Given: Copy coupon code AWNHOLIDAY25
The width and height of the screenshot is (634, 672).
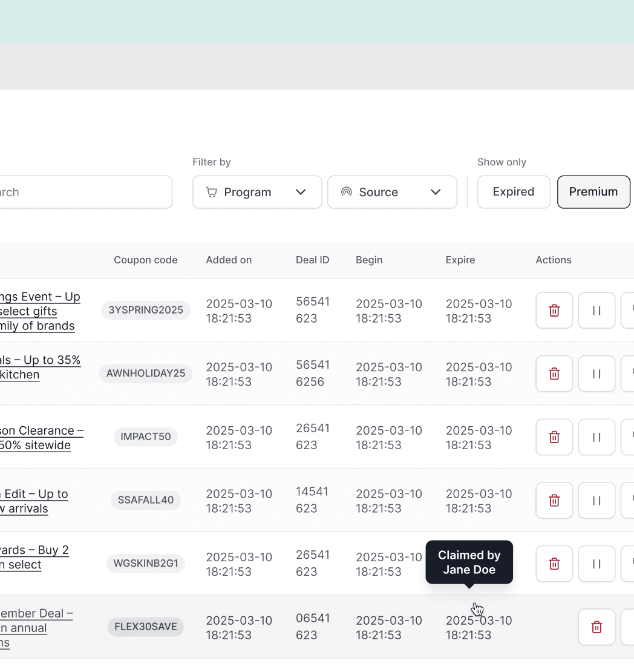Looking at the screenshot, I should point(146,374).
